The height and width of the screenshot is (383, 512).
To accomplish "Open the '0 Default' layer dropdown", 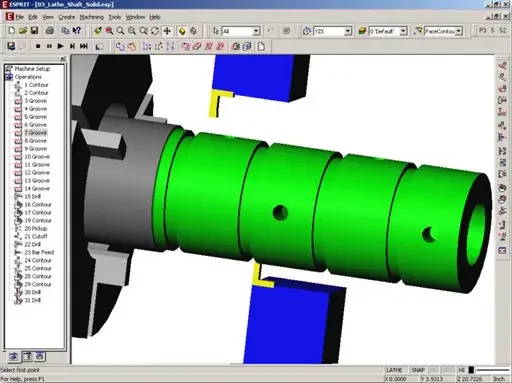I will [x=403, y=31].
